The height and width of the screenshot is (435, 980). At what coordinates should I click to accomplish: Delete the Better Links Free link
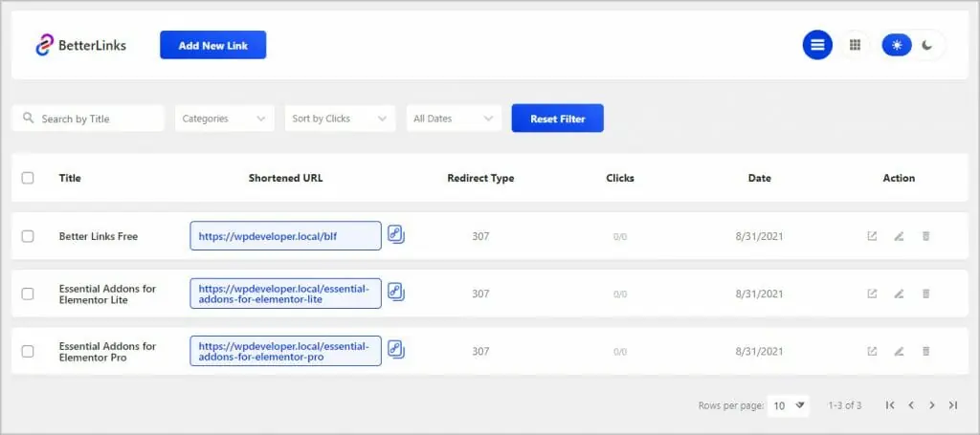[x=926, y=236]
